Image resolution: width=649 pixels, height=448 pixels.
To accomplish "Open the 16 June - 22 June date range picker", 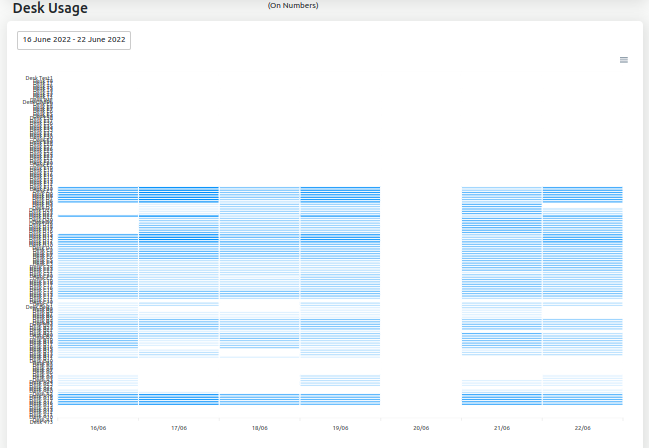I will pos(74,40).
